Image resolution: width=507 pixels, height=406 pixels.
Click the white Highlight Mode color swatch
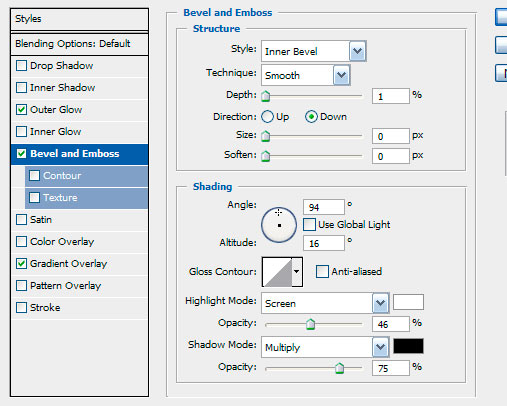coord(408,302)
